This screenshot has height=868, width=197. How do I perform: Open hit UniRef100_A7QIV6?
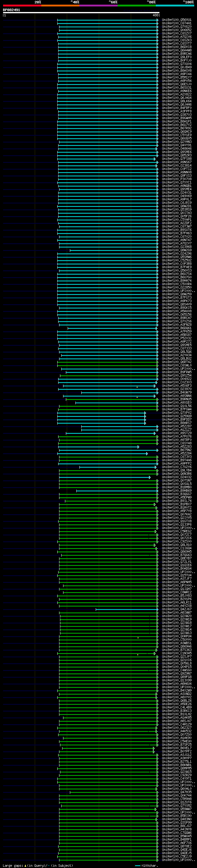pos(176,37)
